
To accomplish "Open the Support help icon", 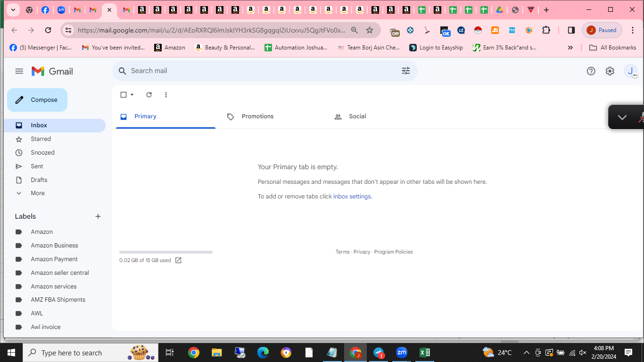I will click(x=591, y=71).
